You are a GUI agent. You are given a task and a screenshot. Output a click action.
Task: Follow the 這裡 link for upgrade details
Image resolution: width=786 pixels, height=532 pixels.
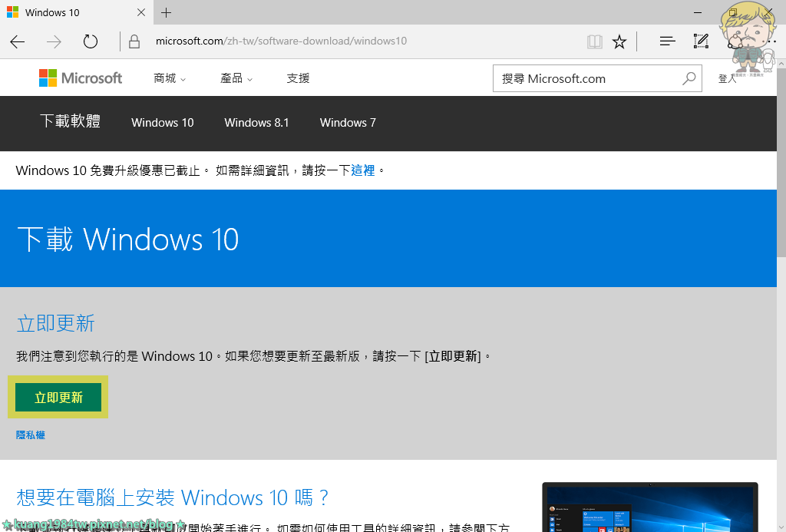point(363,170)
